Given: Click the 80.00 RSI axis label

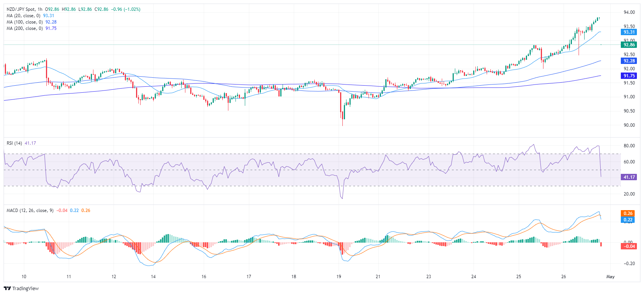Looking at the screenshot, I should 629,146.
